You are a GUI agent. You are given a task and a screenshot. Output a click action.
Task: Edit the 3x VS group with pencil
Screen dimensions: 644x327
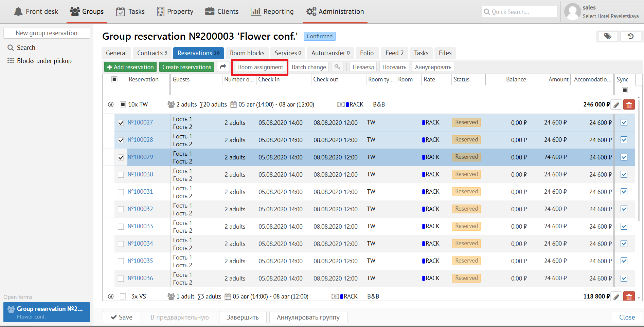pyautogui.click(x=616, y=297)
